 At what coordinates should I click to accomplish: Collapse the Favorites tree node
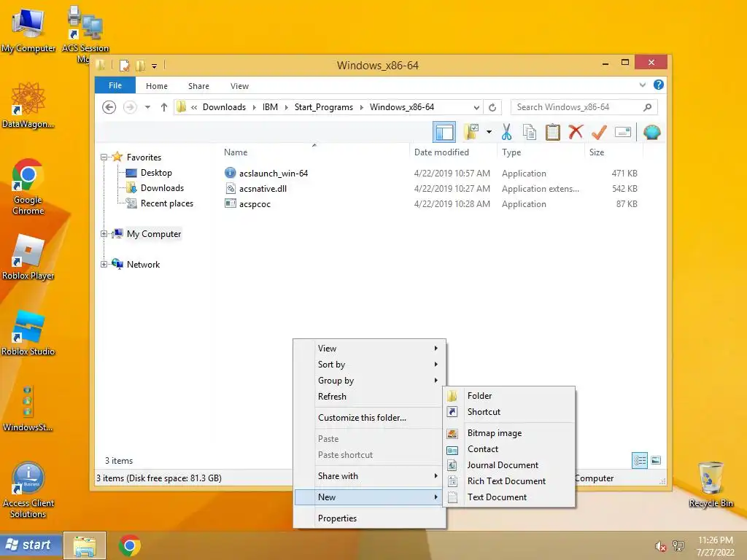coord(104,157)
